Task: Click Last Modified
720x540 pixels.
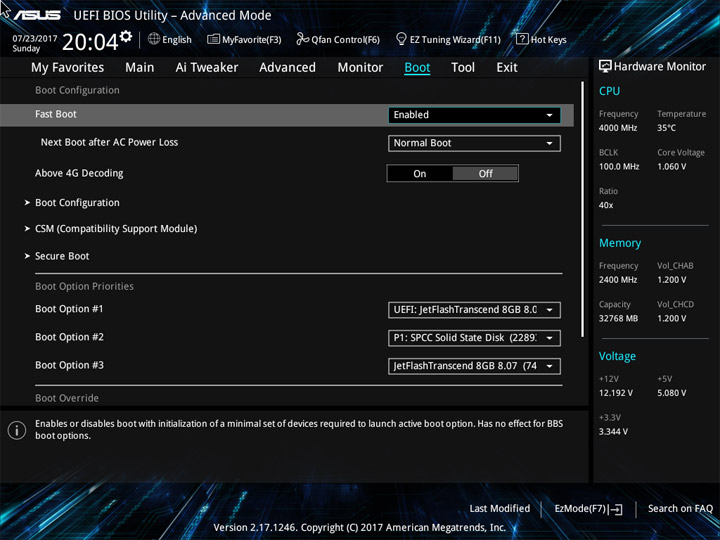Action: (500, 508)
